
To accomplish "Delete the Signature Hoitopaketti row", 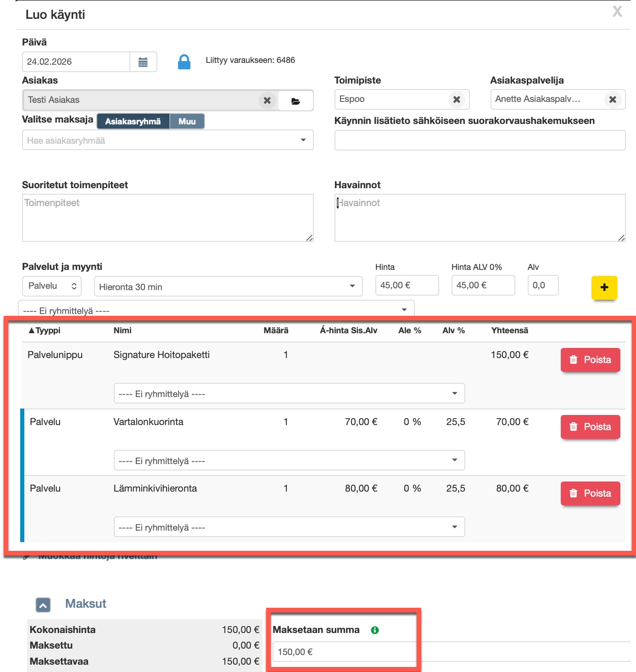I will 590,360.
